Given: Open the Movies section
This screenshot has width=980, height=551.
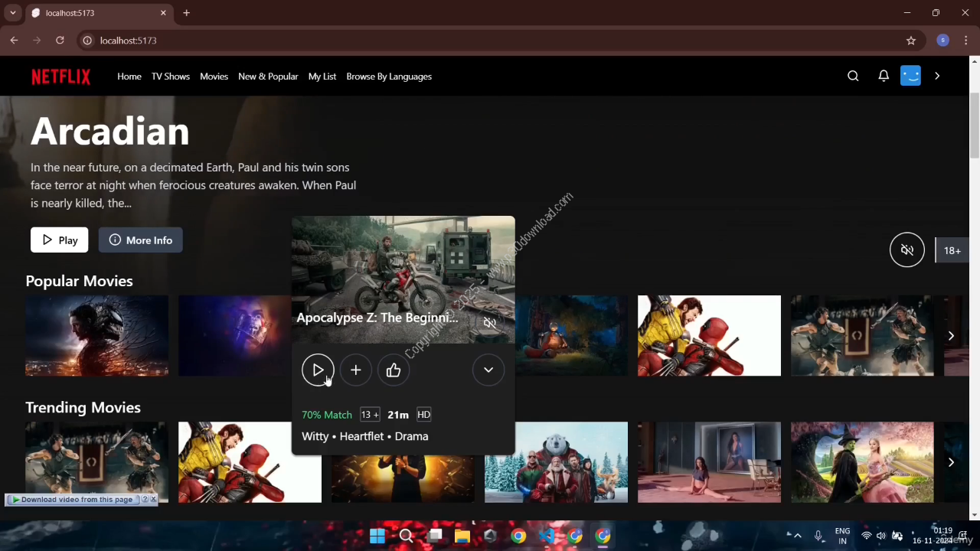Looking at the screenshot, I should click(x=214, y=77).
